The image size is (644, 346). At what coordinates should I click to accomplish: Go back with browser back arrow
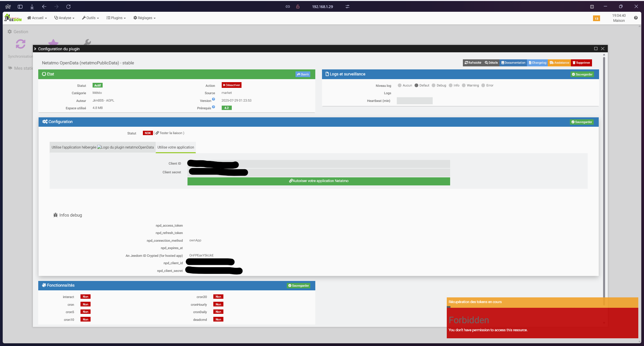coord(44,7)
